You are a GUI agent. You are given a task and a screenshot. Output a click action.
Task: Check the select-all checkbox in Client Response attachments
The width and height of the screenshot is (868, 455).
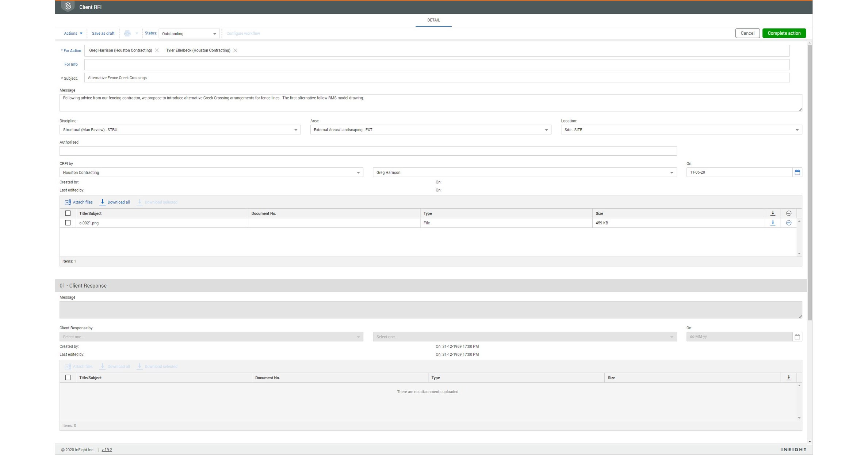(x=68, y=378)
